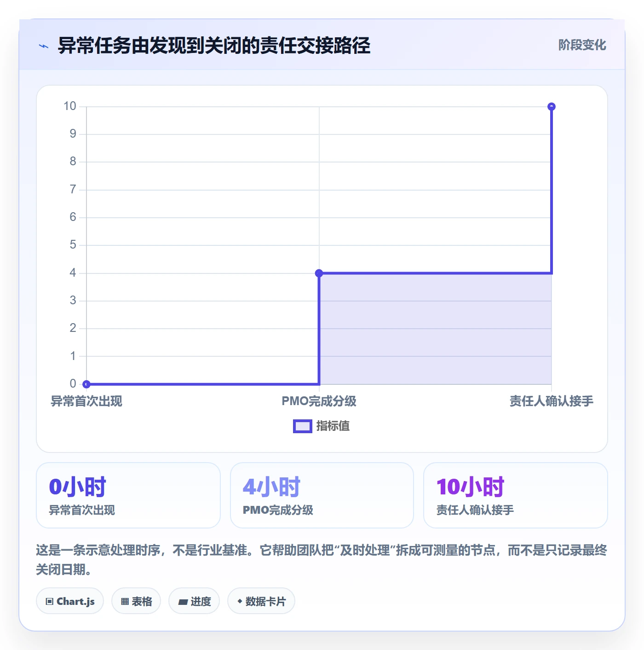The image size is (644, 650).
Task: Click the 责任人确认接手 caption in the 10小时 card
Action: tap(475, 510)
